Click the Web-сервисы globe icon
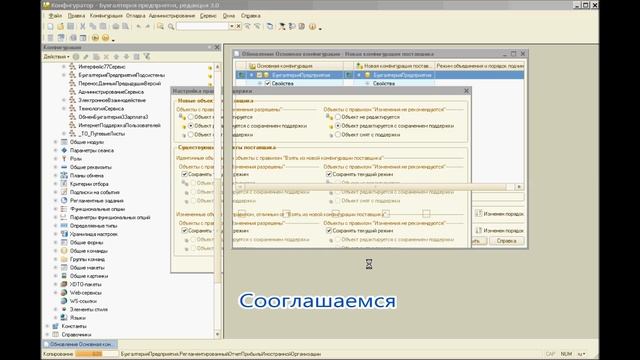Viewport: 640px width, 360px height. point(64,293)
